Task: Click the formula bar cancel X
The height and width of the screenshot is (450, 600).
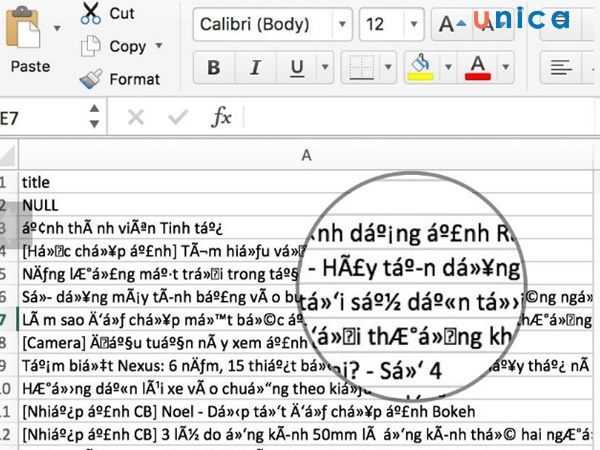Action: 135,117
